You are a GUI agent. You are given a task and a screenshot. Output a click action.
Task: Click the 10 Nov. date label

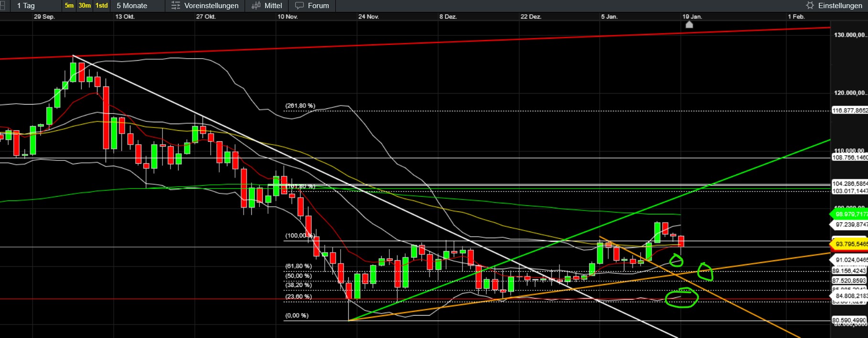point(288,17)
